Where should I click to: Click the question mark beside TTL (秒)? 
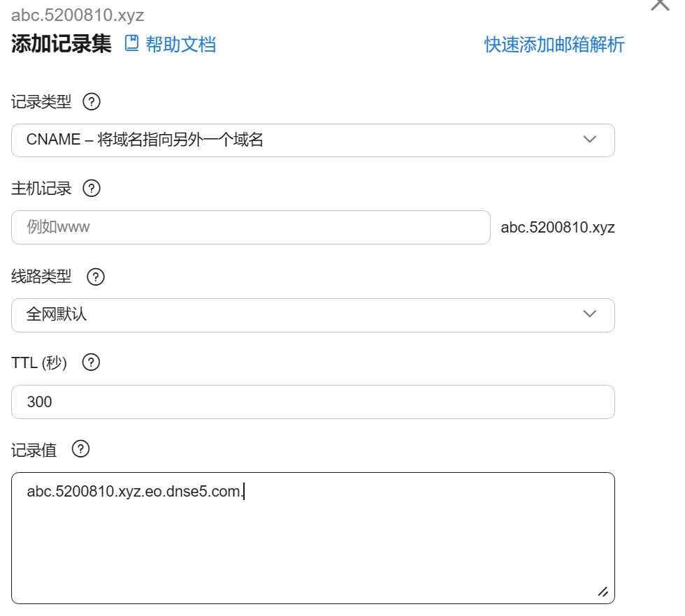coord(92,363)
